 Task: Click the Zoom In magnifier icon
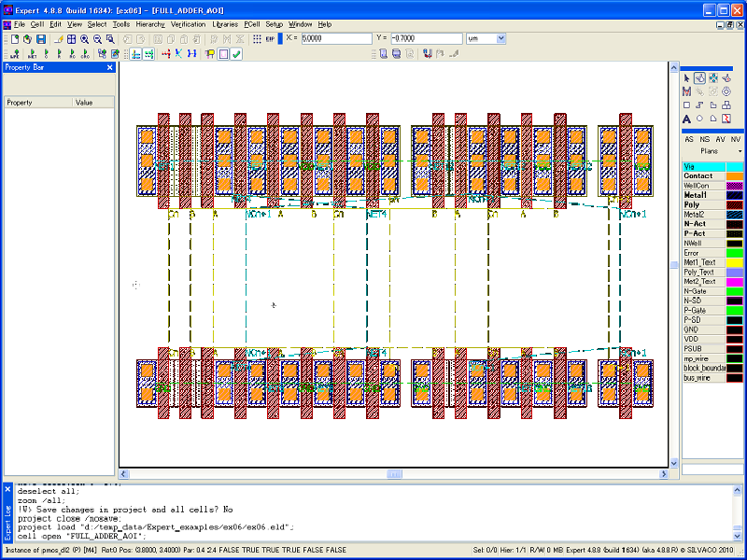(85, 39)
